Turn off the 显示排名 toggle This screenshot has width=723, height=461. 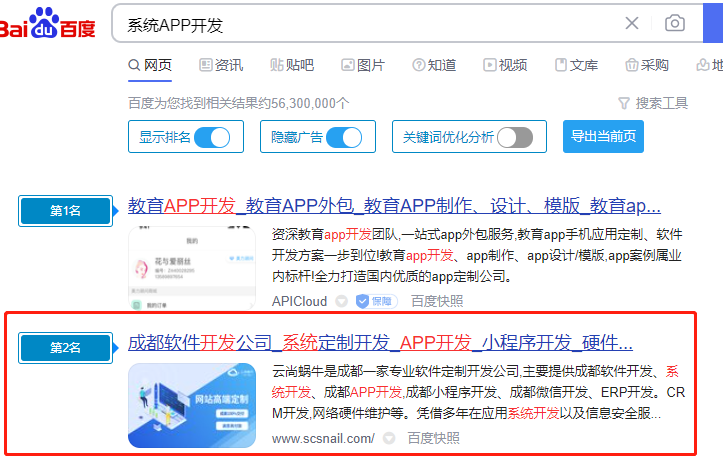212,137
